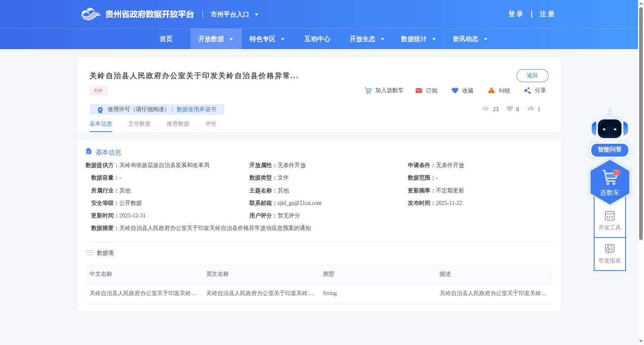Click the share 分享 icon
The width and height of the screenshot is (644, 345).
coord(527,91)
